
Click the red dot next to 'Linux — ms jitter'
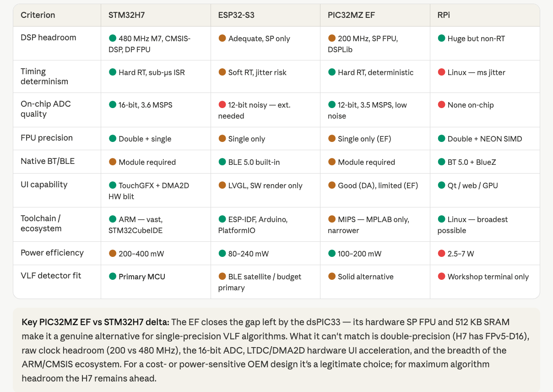coord(441,72)
